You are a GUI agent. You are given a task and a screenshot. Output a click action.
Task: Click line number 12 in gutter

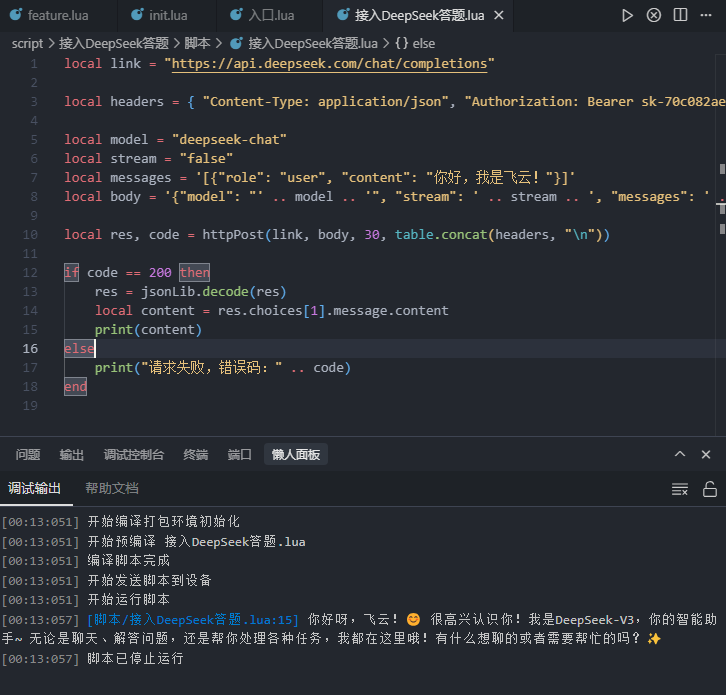(x=30, y=272)
